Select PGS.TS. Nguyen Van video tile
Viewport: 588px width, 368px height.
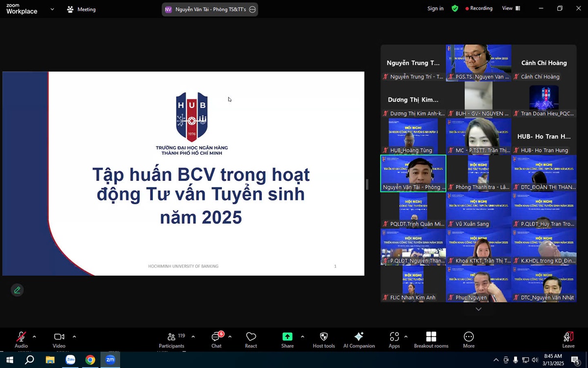tap(479, 63)
